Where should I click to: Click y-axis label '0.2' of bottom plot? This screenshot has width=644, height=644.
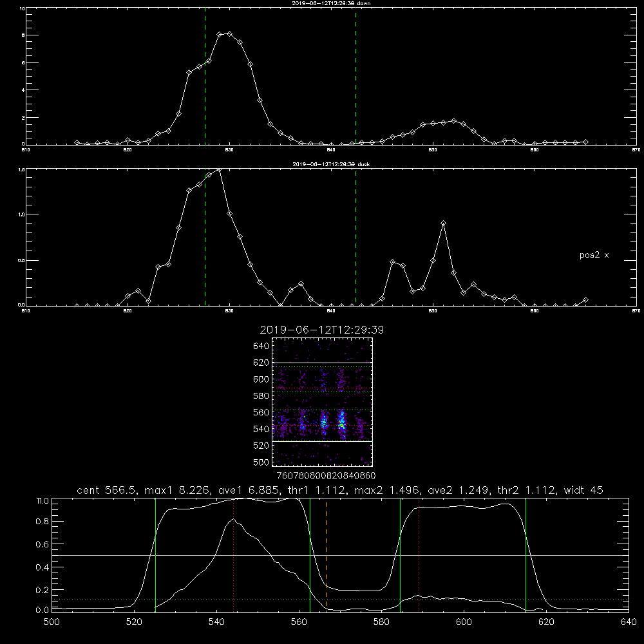[43, 590]
